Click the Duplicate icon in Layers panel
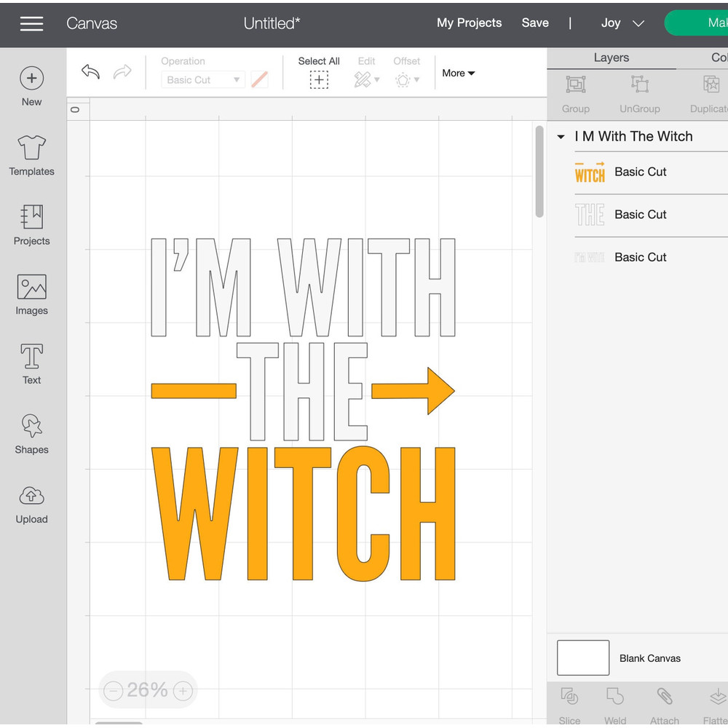728x728 pixels. point(707,95)
